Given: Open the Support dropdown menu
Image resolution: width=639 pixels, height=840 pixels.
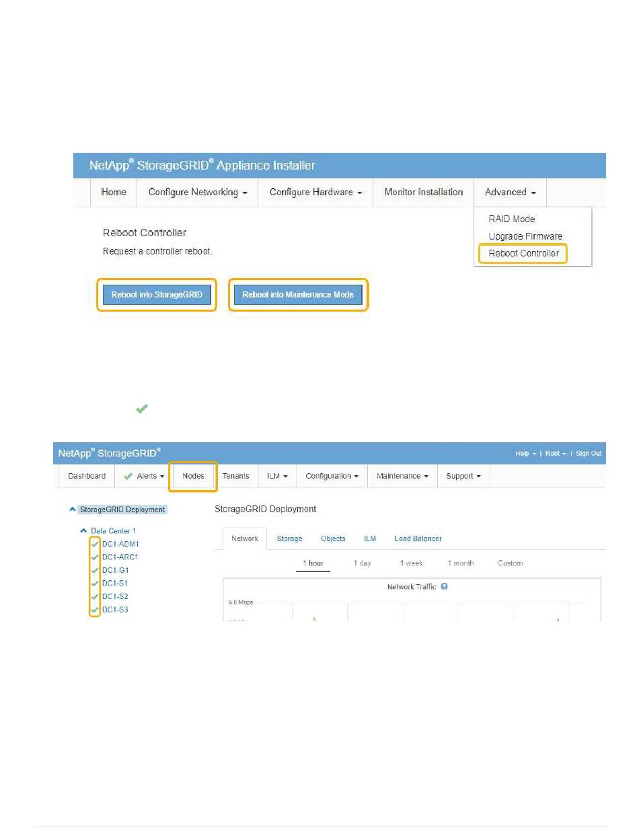Looking at the screenshot, I should tap(463, 476).
